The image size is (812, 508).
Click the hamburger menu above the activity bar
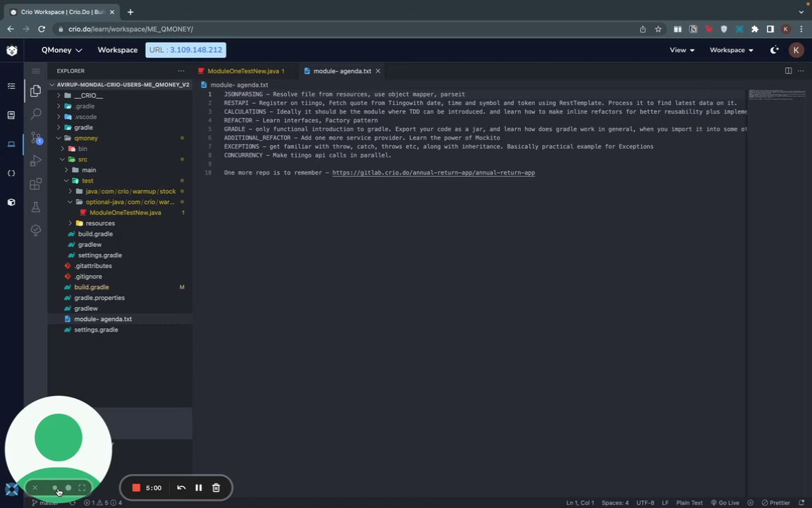[36, 71]
